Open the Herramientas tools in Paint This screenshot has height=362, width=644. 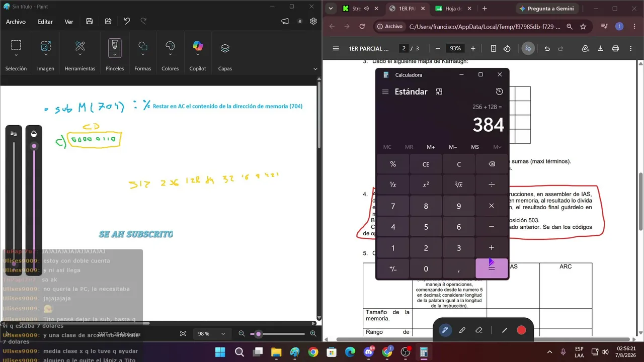[x=80, y=46]
